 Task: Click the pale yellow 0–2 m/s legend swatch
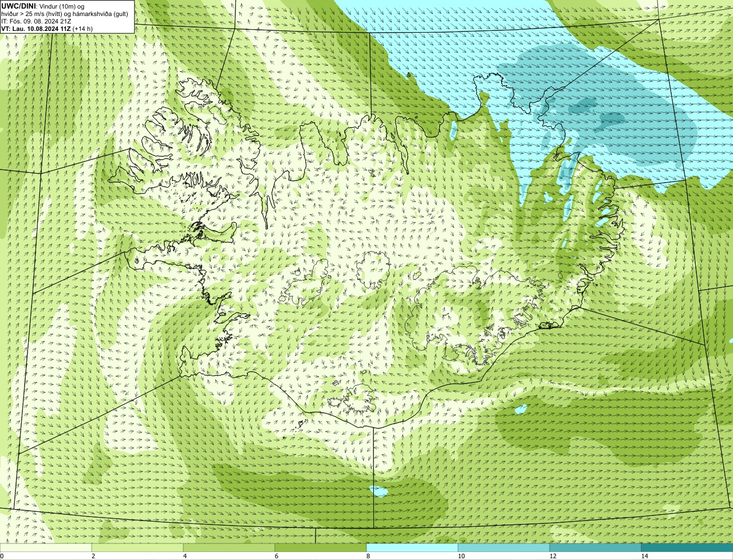click(x=46, y=547)
